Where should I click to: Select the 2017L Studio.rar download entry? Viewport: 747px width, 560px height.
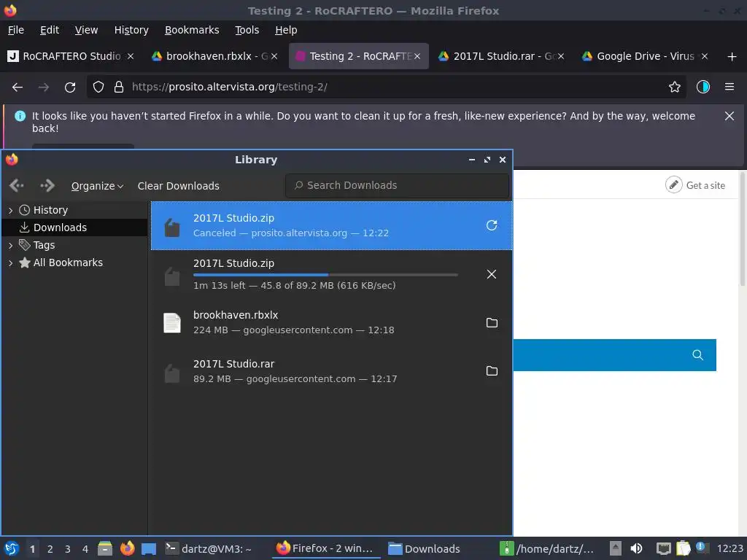(x=332, y=371)
